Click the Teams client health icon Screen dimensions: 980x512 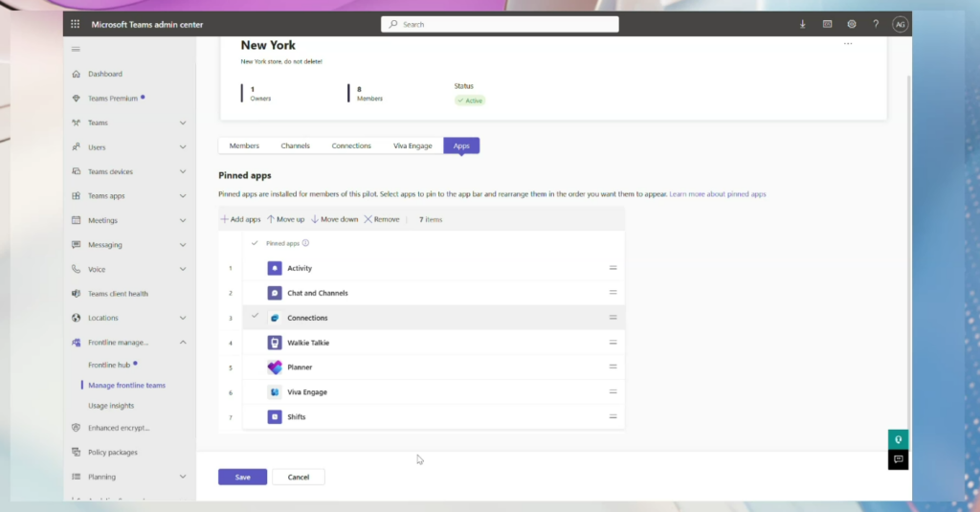tap(77, 293)
